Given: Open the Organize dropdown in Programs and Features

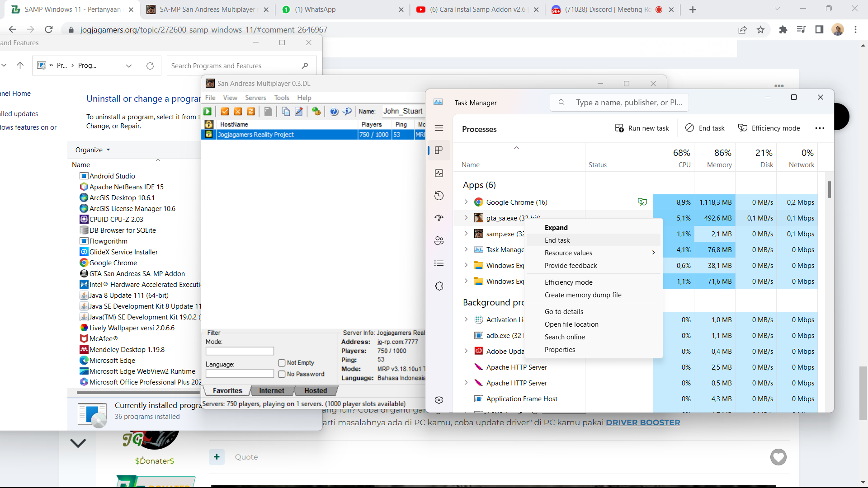Looking at the screenshot, I should [93, 150].
